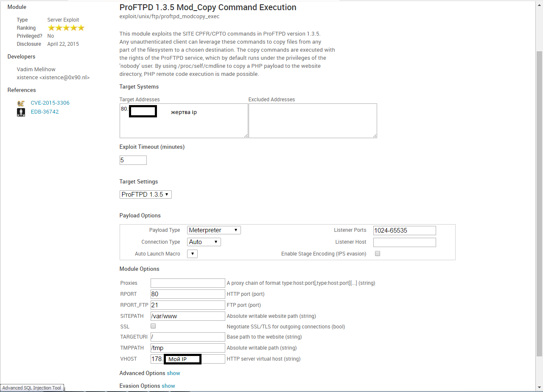
Task: Open the CVE-2015-3306 reference link
Action: click(50, 103)
